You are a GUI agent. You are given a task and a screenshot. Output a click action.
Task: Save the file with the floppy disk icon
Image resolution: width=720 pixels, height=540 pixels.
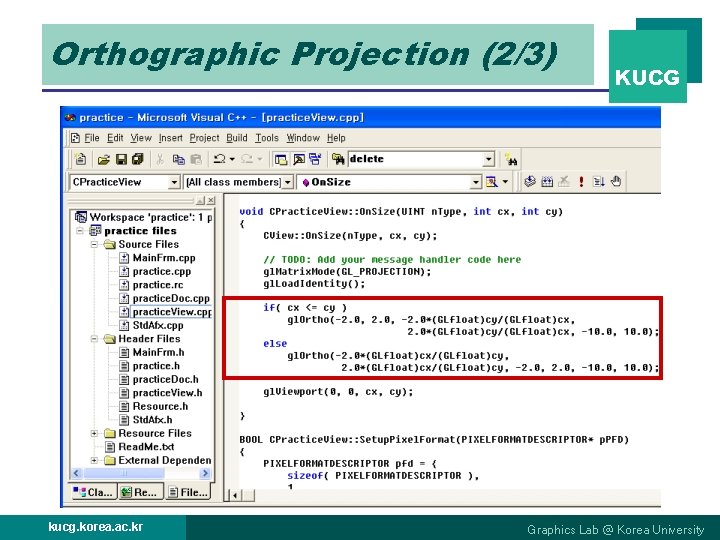121,159
